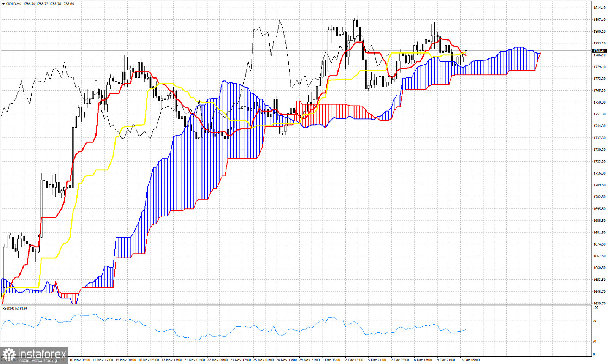Expand the chart menu arrow beside GOLD,H4
This screenshot has width=608, height=364.
tap(3, 4)
